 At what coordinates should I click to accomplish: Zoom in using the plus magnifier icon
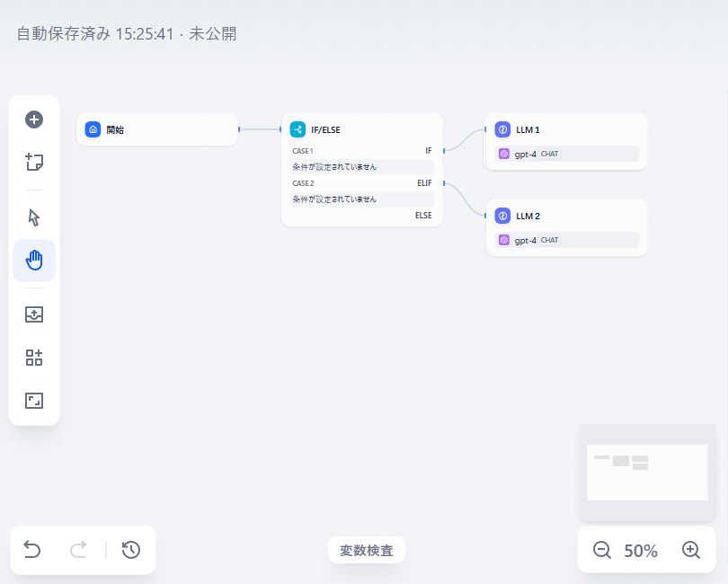tap(691, 550)
